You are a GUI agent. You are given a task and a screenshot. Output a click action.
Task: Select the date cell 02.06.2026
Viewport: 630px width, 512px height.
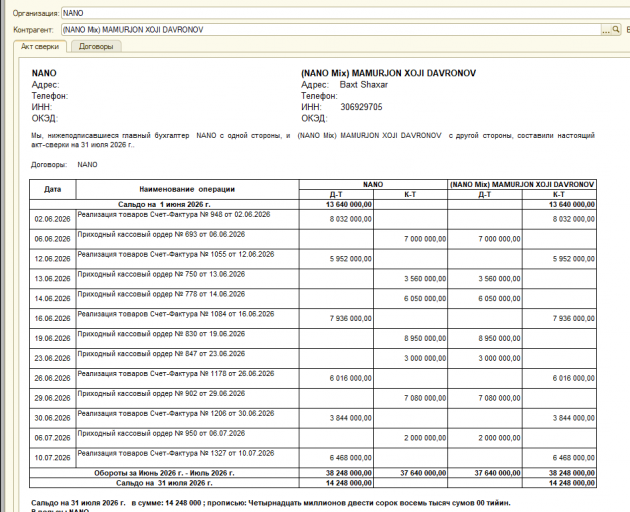pyautogui.click(x=53, y=219)
